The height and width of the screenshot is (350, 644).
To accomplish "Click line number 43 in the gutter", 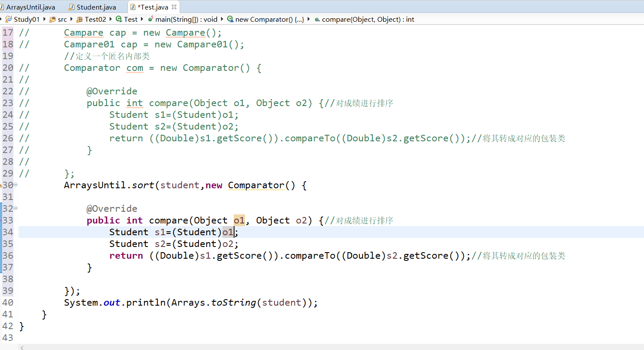I will pos(8,338).
